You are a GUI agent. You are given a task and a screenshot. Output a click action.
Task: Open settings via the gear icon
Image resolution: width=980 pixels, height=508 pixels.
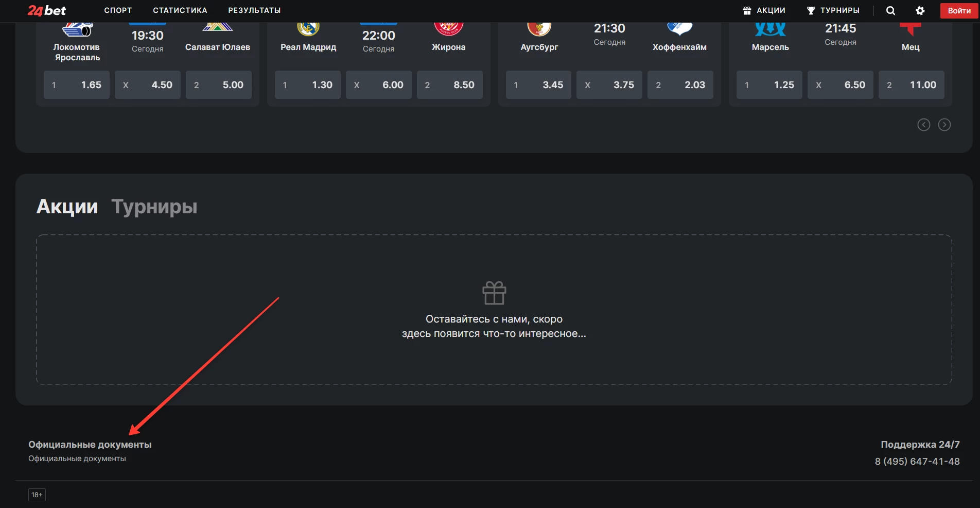[920, 10]
